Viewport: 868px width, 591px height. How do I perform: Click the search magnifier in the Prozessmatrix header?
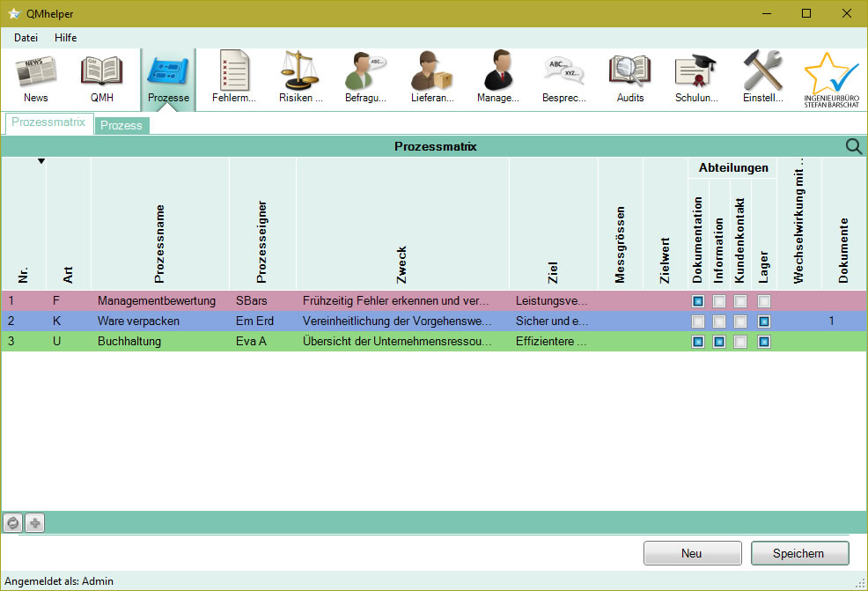pos(853,146)
